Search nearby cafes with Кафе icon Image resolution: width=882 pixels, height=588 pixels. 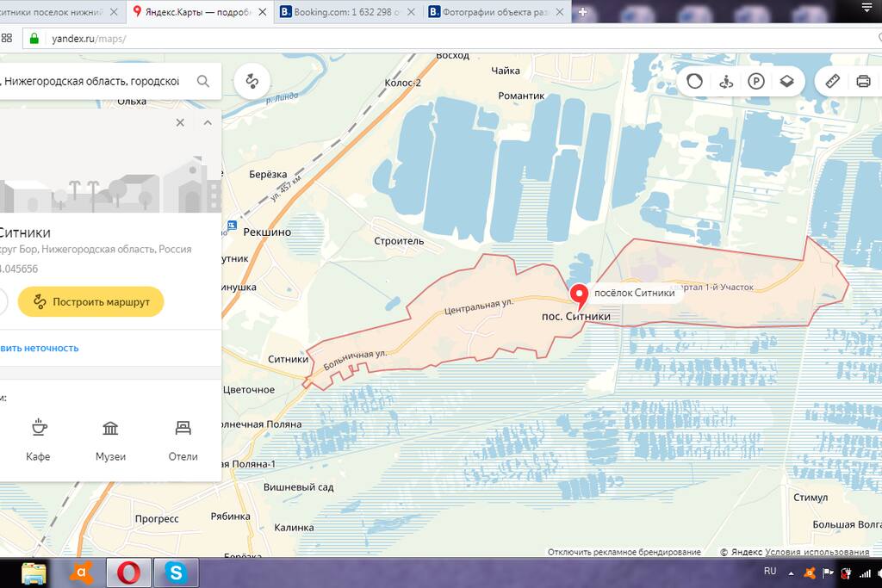click(x=38, y=440)
